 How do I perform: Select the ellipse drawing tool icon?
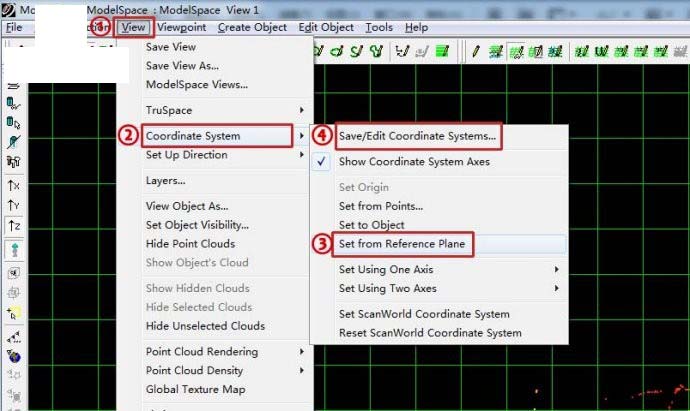(337, 51)
